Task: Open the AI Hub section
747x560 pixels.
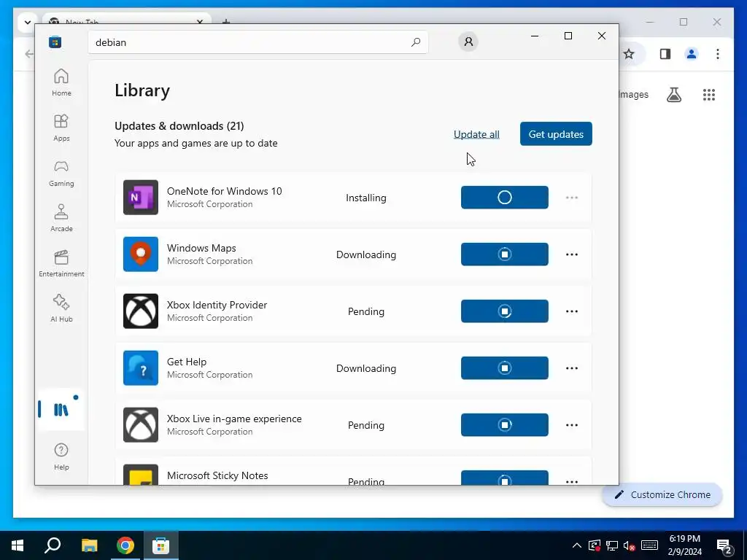Action: [x=61, y=308]
